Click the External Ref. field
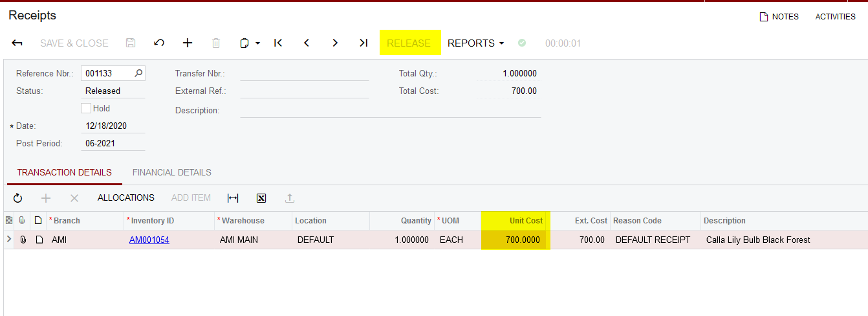Image resolution: width=868 pixels, height=316 pixels. click(304, 91)
